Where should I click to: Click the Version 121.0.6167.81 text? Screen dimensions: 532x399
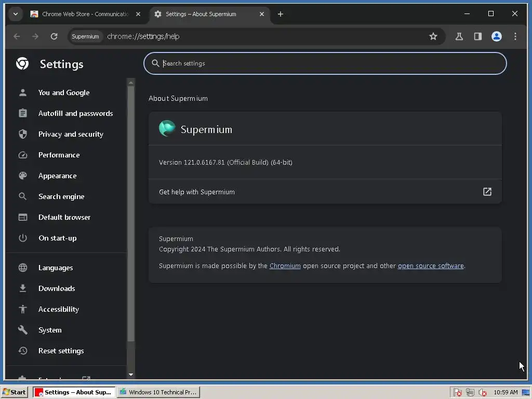tap(225, 163)
